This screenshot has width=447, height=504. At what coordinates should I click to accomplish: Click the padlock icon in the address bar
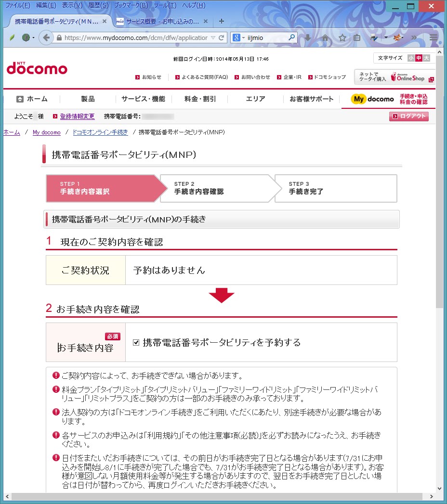coord(59,38)
